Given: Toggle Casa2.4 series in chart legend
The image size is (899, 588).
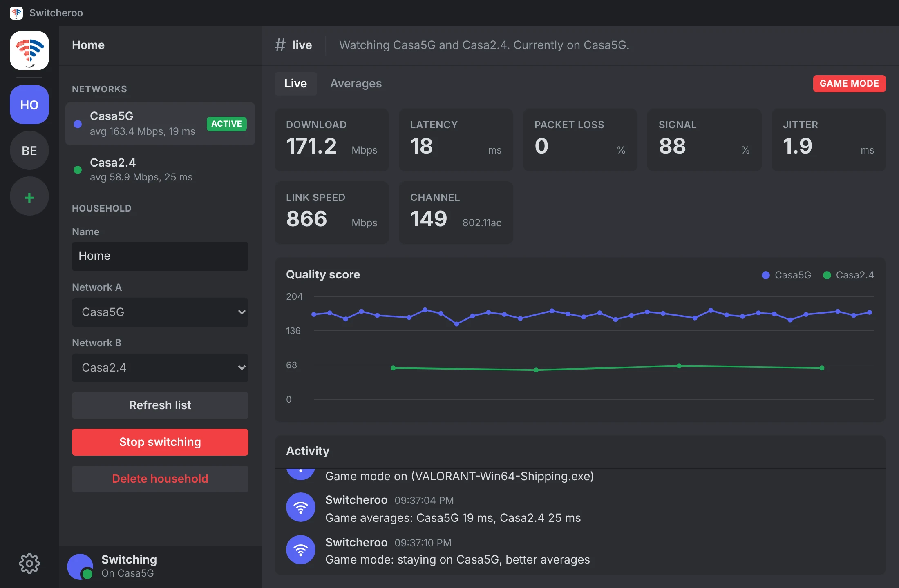Looking at the screenshot, I should [x=849, y=275].
